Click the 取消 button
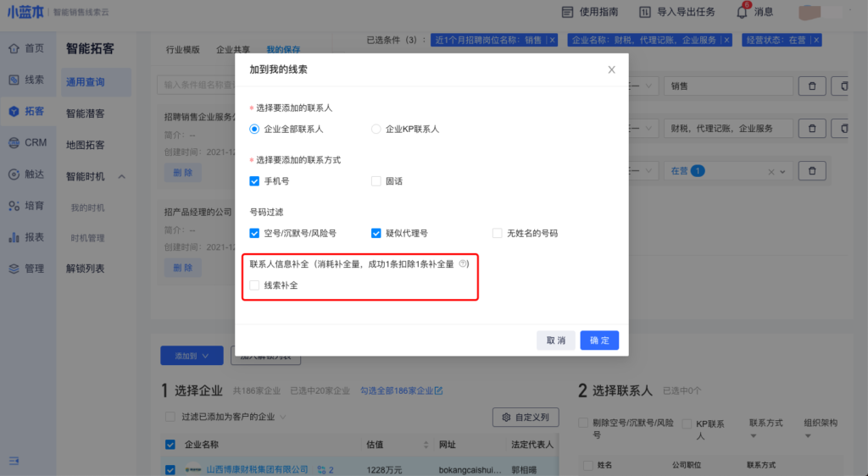868x476 pixels. (555, 340)
